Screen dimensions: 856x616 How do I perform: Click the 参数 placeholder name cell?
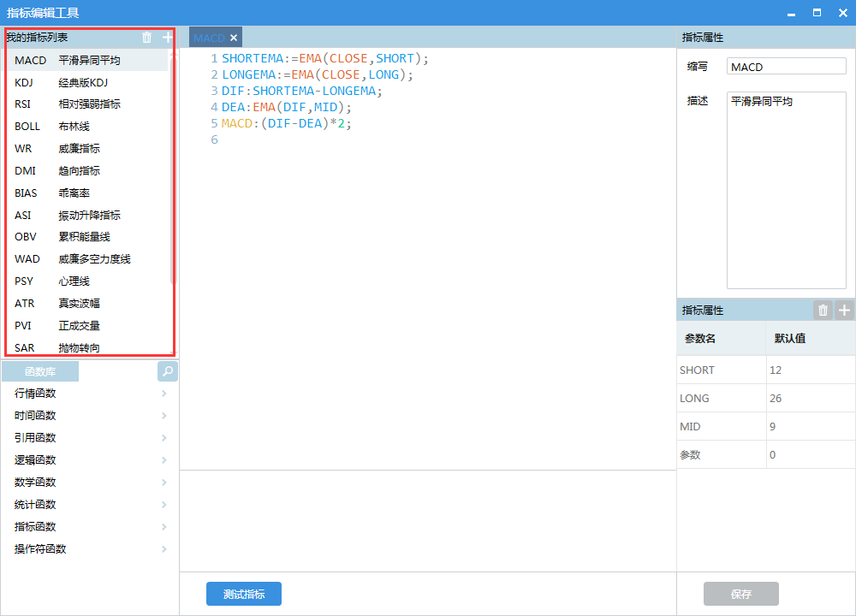point(721,454)
